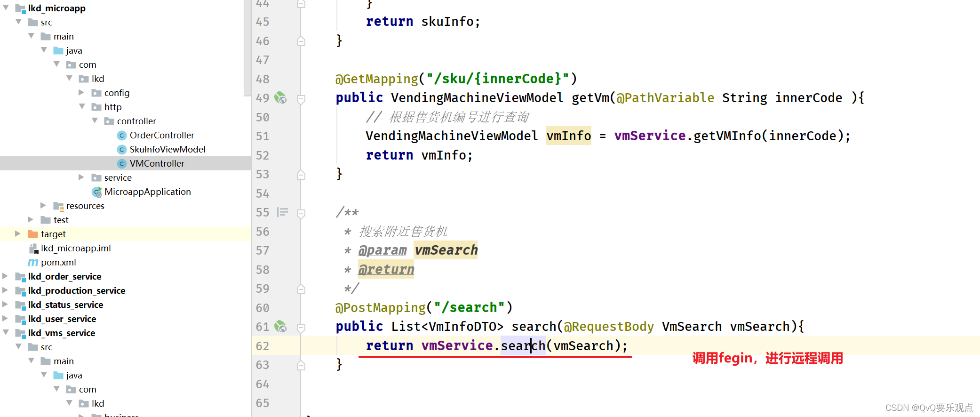Click the web endpoint gutter icon on line 61
The image size is (980, 417).
pyautogui.click(x=280, y=327)
